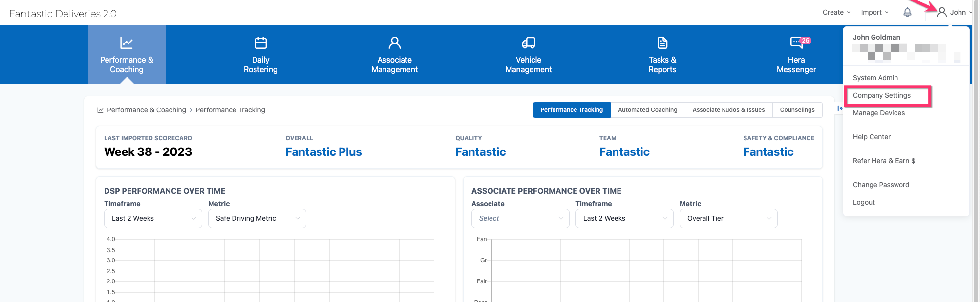This screenshot has width=980, height=302.
Task: Expand the Create dropdown menu
Action: (x=836, y=12)
